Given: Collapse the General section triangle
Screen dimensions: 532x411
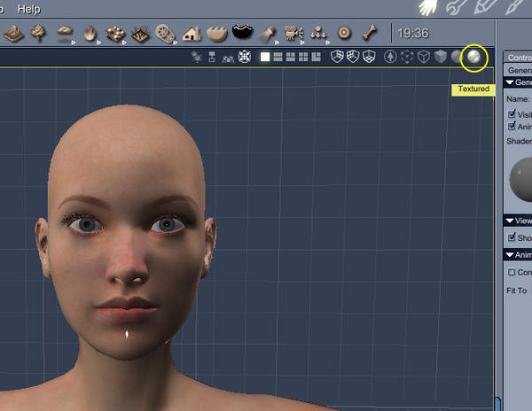Looking at the screenshot, I should click(509, 82).
